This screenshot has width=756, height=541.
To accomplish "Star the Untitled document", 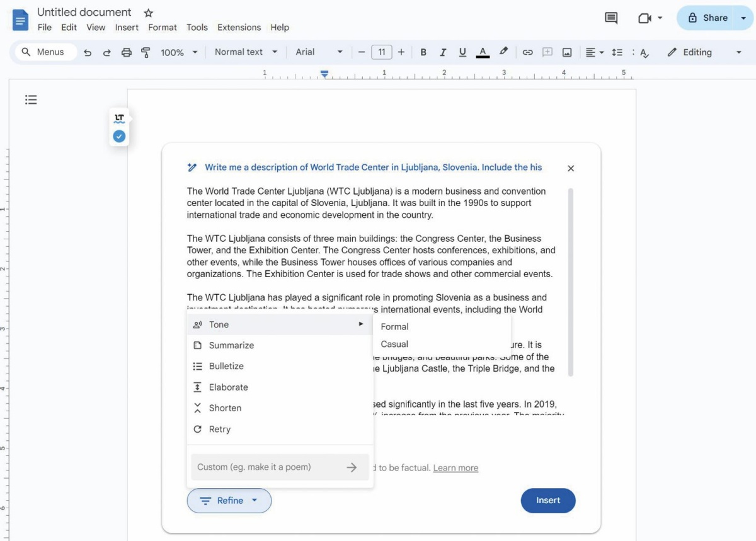I will click(148, 13).
